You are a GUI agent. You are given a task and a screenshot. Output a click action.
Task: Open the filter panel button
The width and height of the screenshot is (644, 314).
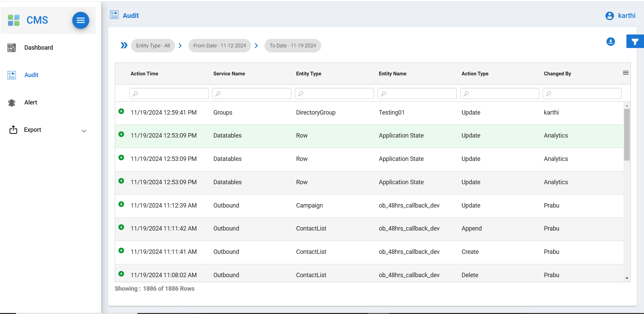(x=635, y=41)
